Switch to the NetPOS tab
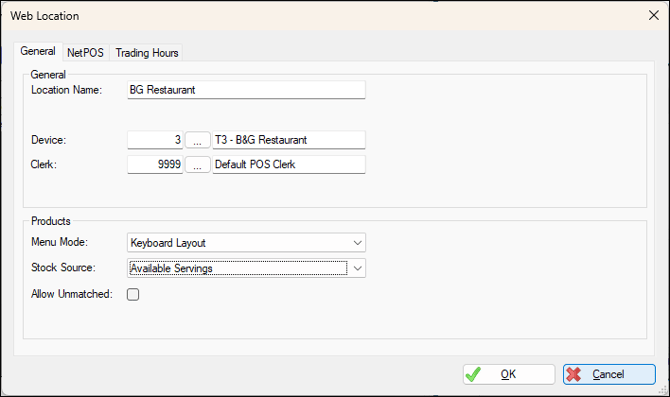 coord(85,53)
